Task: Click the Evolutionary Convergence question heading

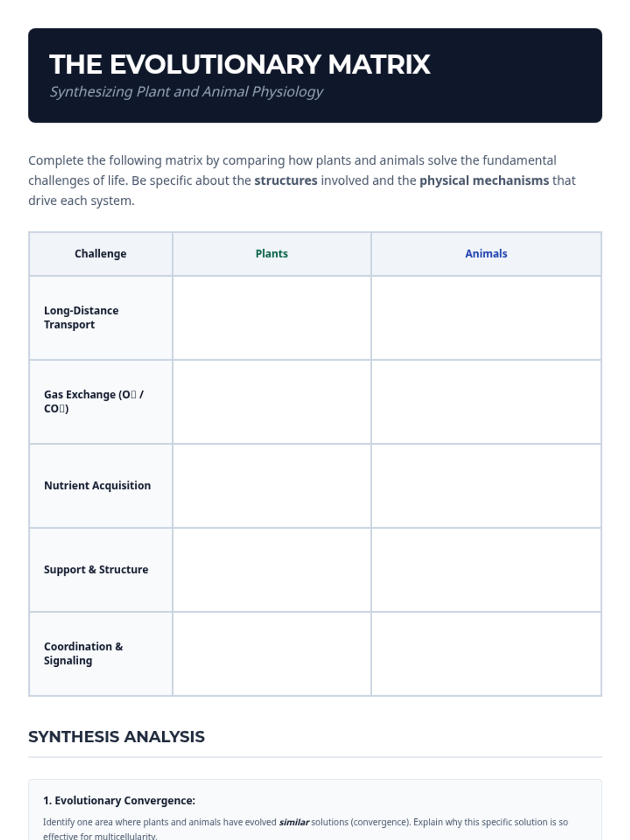Action: pos(119,801)
